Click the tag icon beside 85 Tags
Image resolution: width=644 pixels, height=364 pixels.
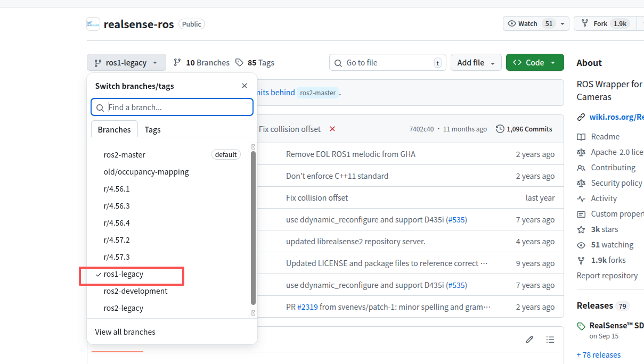click(x=239, y=62)
